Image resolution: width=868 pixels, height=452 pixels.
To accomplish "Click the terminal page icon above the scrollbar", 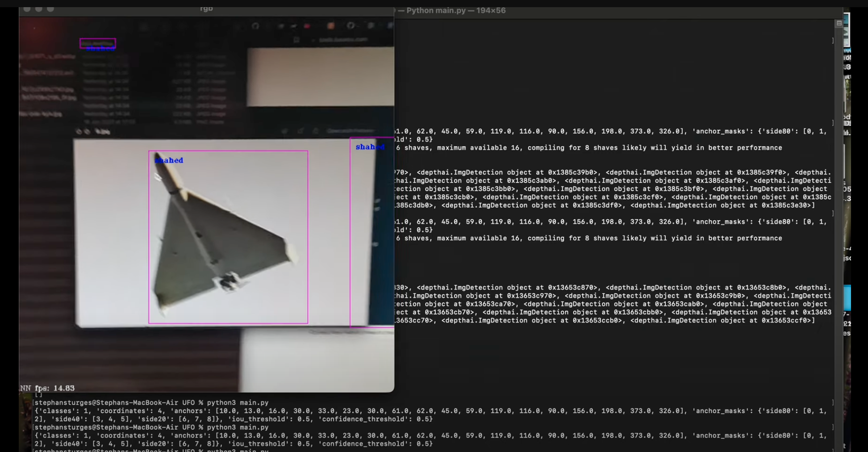I will tap(839, 23).
